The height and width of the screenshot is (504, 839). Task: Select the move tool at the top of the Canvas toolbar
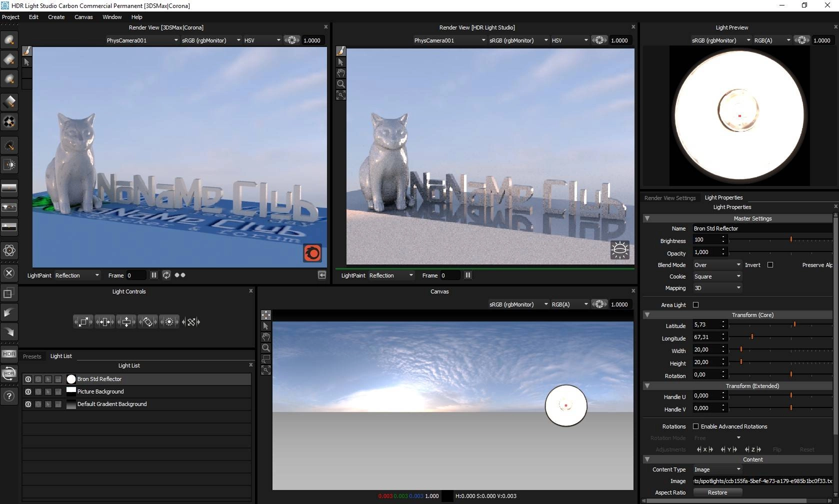tap(266, 315)
